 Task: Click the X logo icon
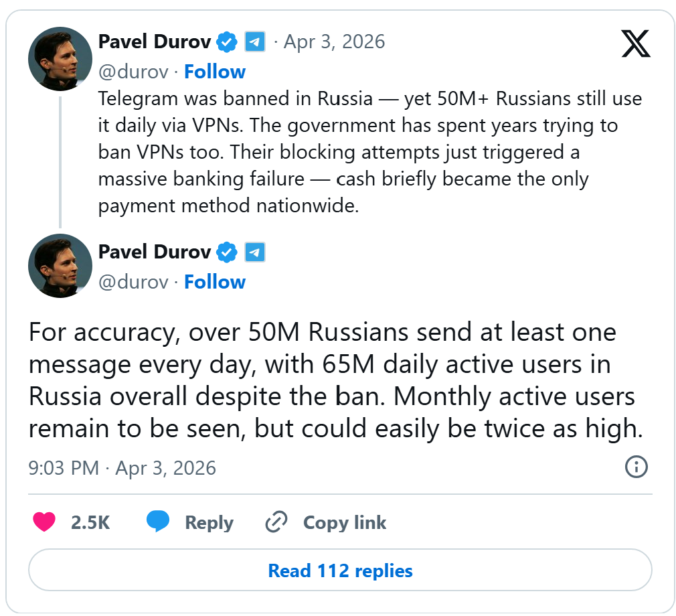click(635, 43)
